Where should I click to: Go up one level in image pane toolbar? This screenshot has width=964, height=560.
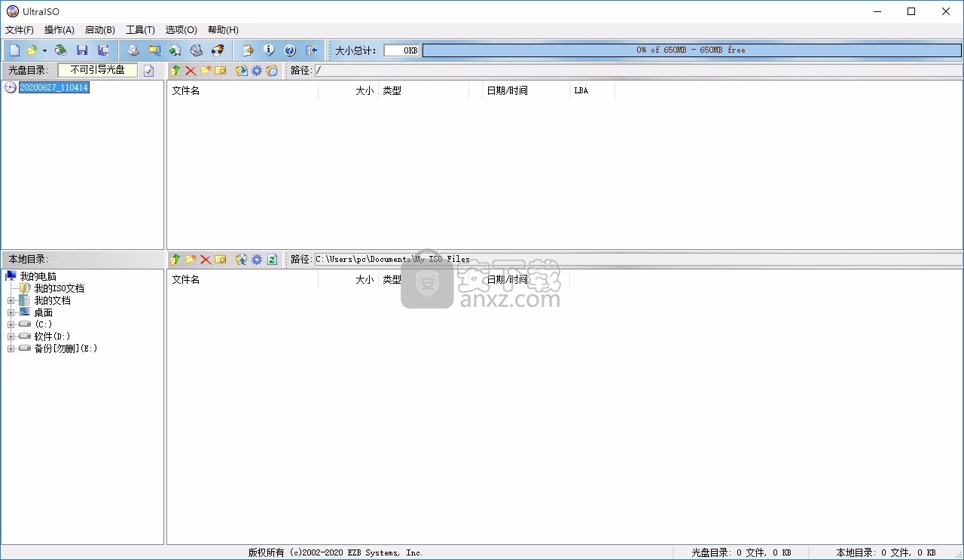pos(175,70)
